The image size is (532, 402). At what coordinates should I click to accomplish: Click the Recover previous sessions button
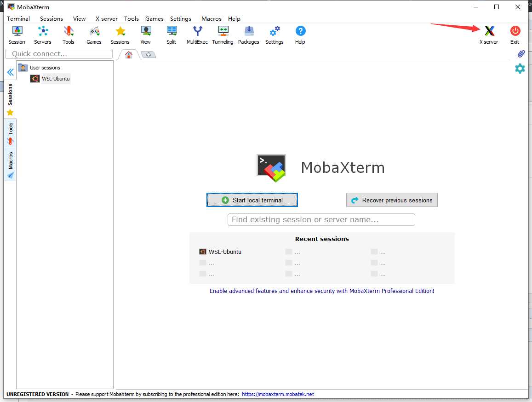(392, 200)
